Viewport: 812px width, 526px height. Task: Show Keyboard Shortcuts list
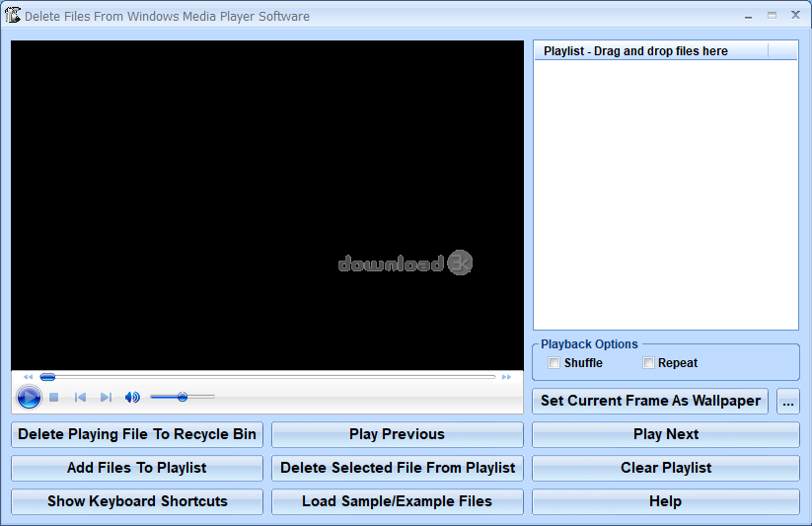pyautogui.click(x=137, y=501)
